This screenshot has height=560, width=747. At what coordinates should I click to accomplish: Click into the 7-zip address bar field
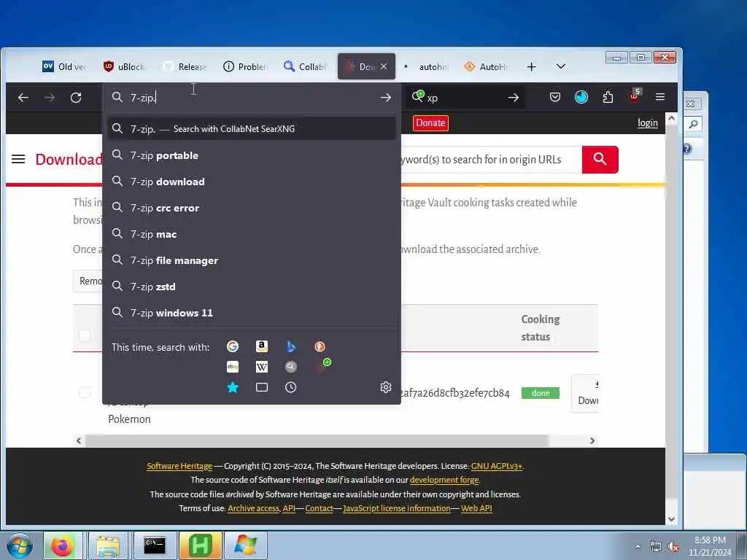[252, 98]
